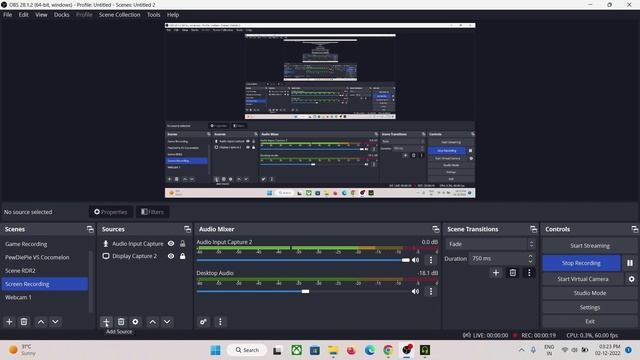Pause the recording

click(630, 263)
